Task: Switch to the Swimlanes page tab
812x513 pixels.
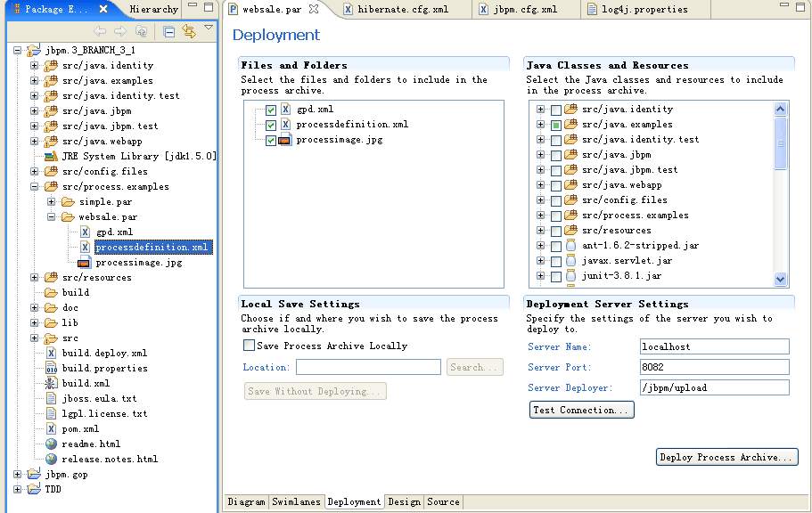Action: point(296,501)
